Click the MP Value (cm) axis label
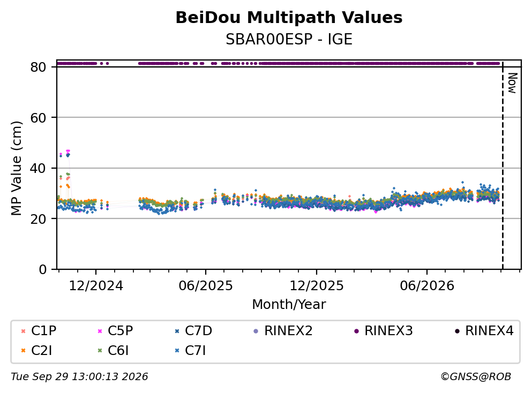The width and height of the screenshot is (532, 393). click(16, 168)
